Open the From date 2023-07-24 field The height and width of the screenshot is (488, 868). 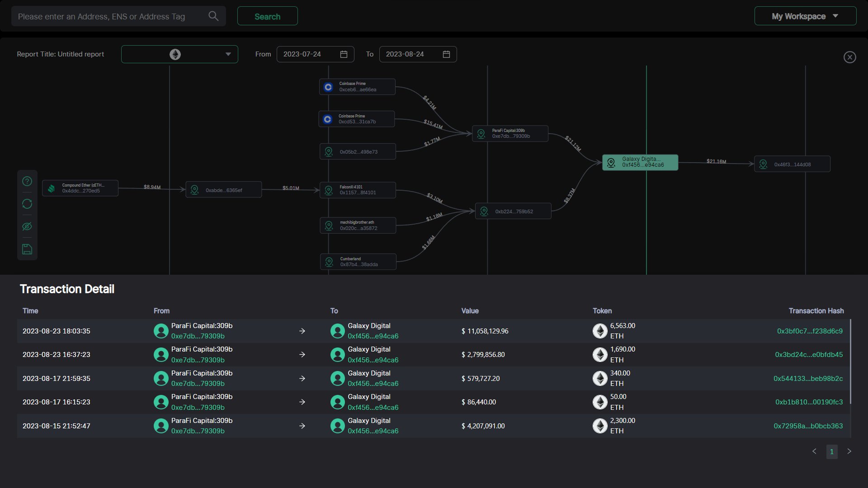click(x=315, y=54)
